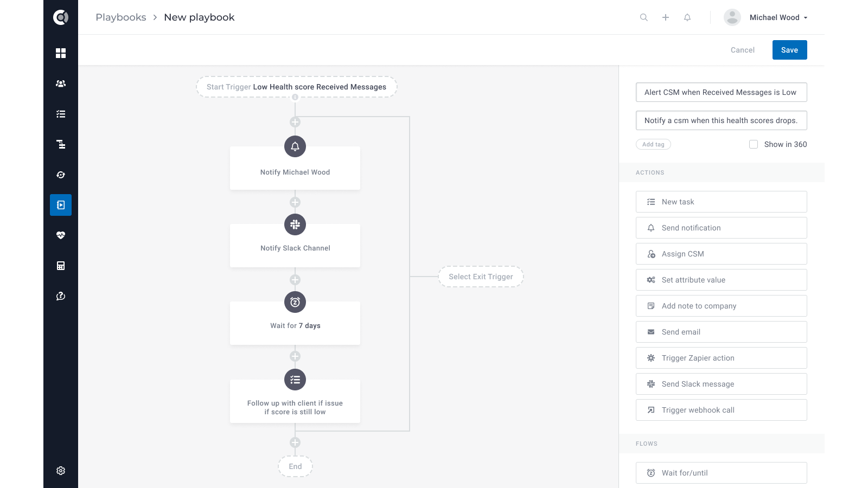Open the health score heart icon

61,235
